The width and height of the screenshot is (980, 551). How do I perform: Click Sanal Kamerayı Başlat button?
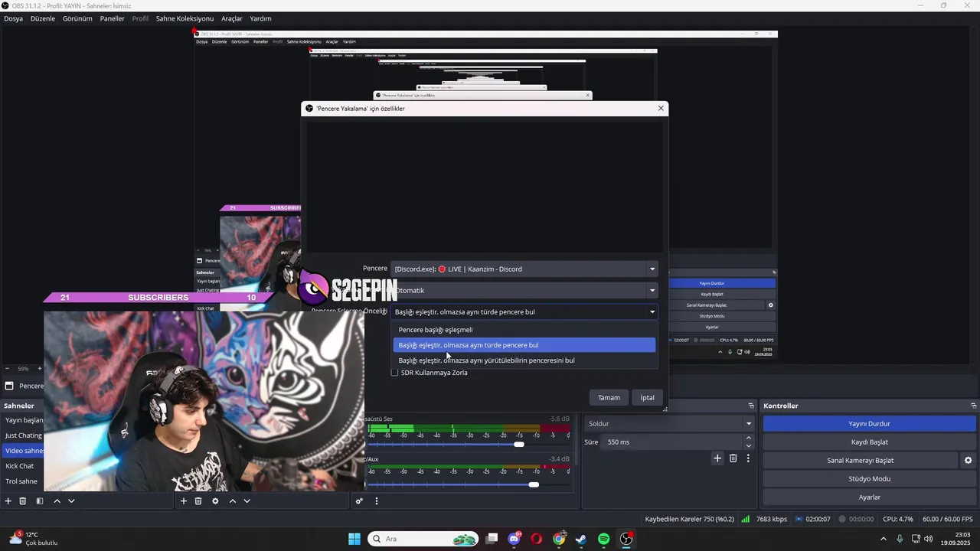[x=860, y=461]
